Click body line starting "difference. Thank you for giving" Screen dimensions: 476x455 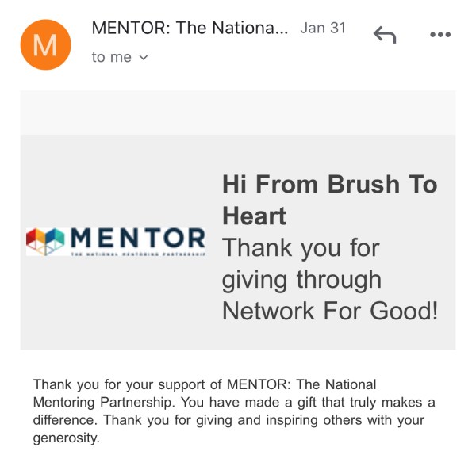coord(228,419)
